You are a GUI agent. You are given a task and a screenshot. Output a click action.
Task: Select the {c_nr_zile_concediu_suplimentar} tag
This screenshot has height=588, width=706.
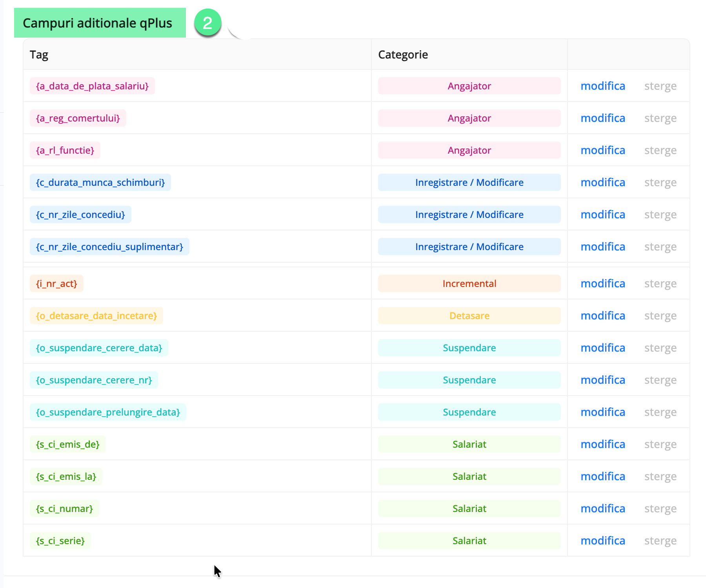[x=109, y=247]
